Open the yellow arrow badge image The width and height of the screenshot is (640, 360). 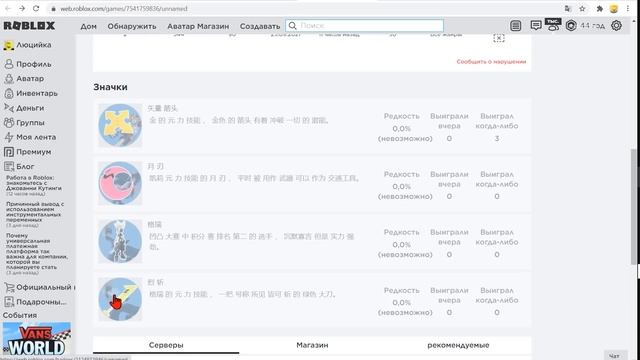pyautogui.click(x=120, y=125)
